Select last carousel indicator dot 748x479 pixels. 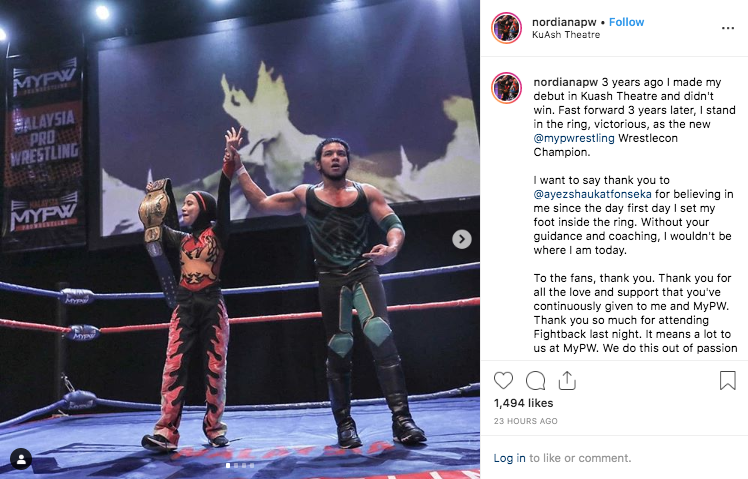click(252, 465)
